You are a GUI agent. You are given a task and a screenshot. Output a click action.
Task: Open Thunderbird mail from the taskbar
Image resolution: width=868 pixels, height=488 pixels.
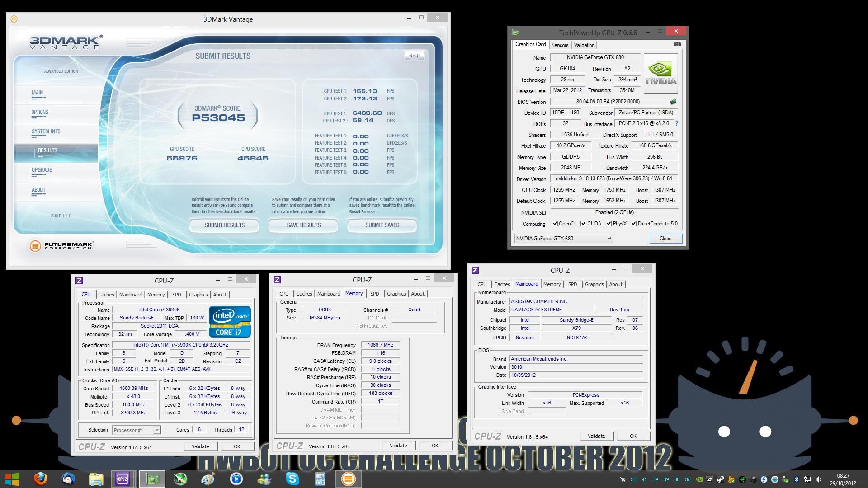point(68,479)
